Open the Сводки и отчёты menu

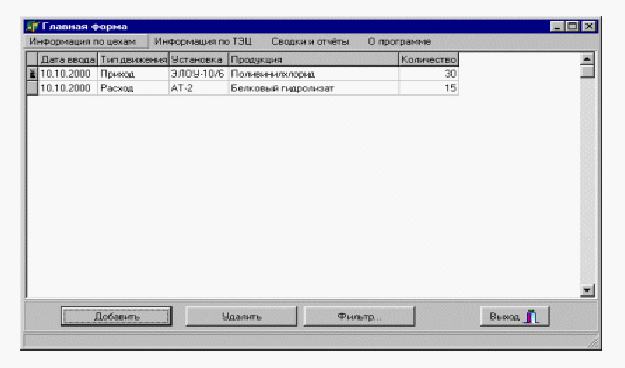[310, 41]
